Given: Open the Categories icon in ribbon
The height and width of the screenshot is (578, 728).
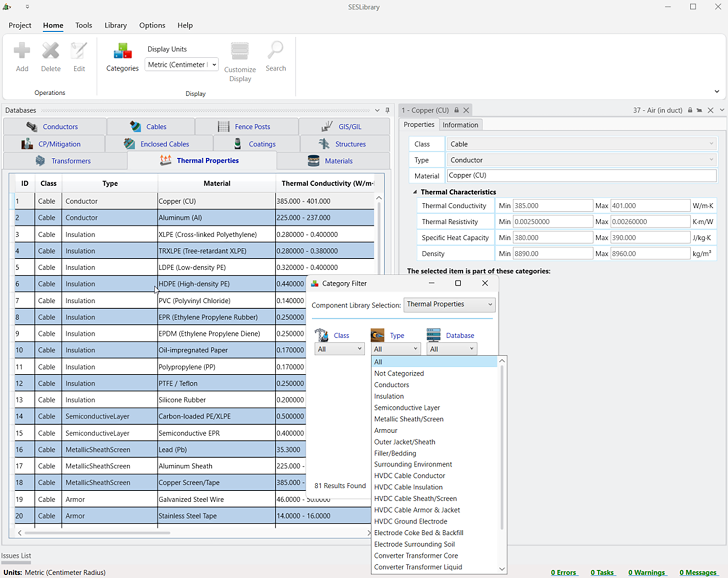Looking at the screenshot, I should tap(122, 51).
